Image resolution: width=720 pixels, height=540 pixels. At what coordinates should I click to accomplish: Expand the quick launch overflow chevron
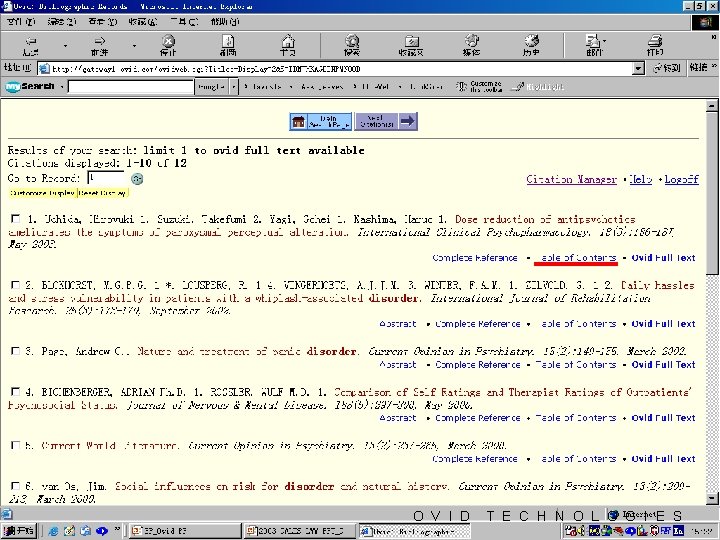[x=117, y=529]
